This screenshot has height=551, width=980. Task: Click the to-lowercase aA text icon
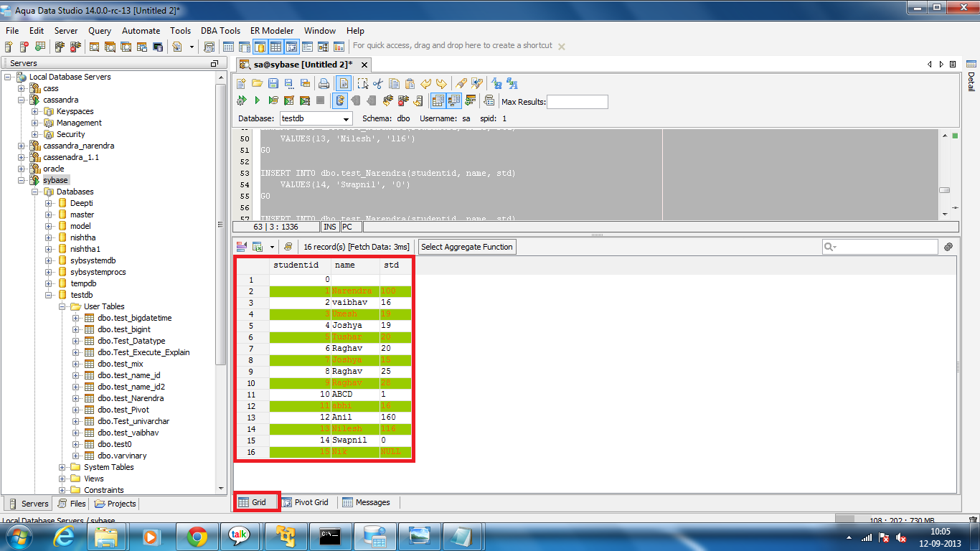tap(512, 83)
